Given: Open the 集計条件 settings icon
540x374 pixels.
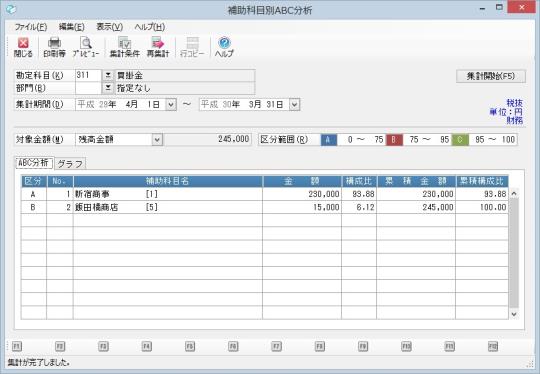Looking at the screenshot, I should point(124,47).
